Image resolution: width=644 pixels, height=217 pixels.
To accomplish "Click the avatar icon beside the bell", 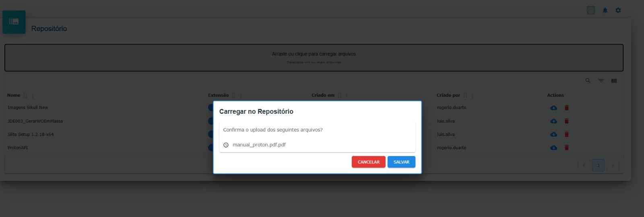I will click(x=591, y=10).
